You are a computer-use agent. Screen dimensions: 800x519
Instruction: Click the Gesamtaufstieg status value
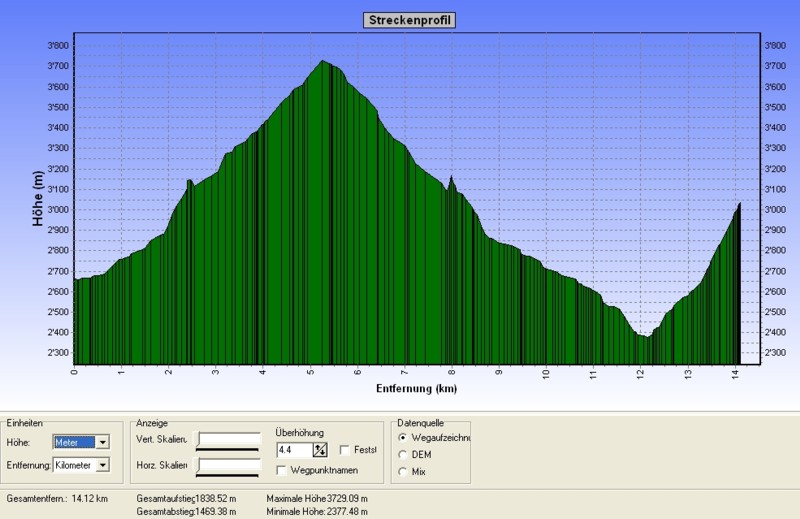pos(217,497)
